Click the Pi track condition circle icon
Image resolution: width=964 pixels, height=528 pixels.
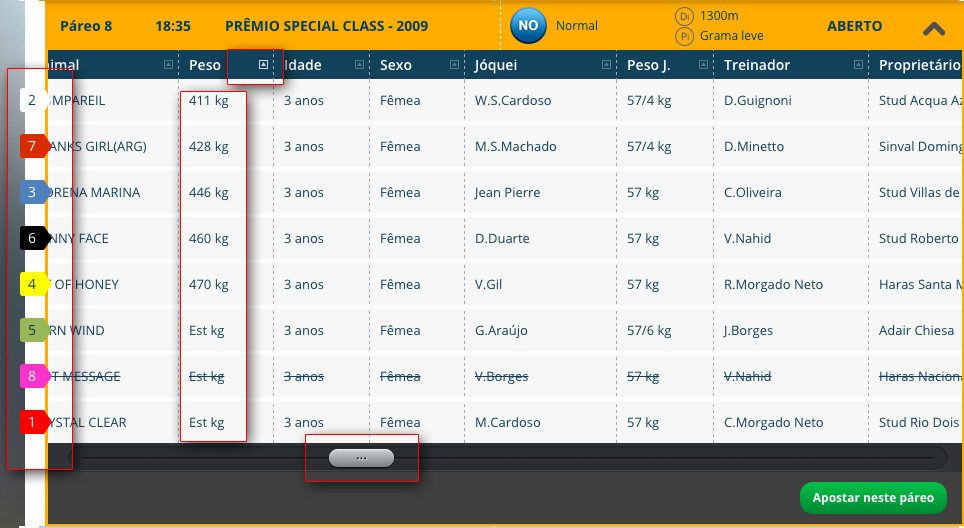[x=684, y=36]
